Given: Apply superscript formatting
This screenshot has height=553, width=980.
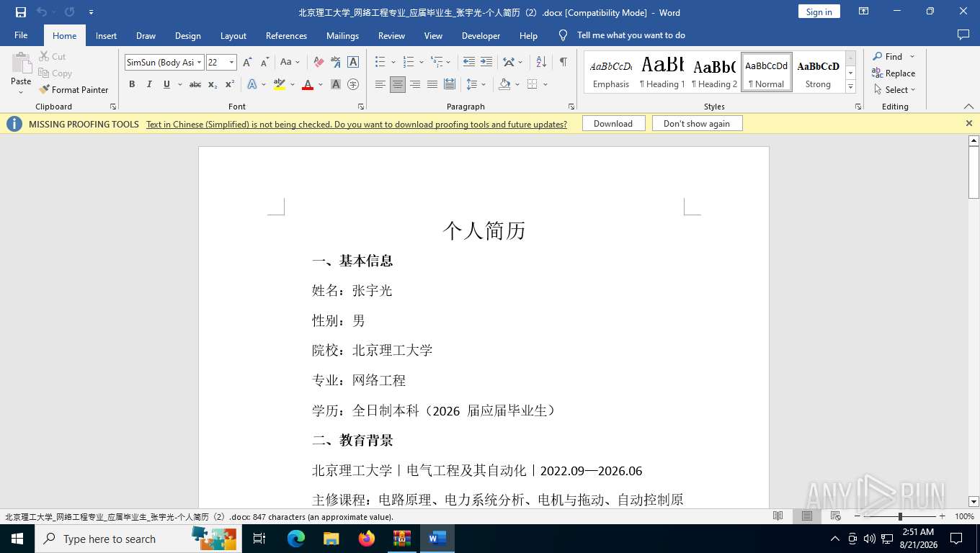Looking at the screenshot, I should [230, 85].
